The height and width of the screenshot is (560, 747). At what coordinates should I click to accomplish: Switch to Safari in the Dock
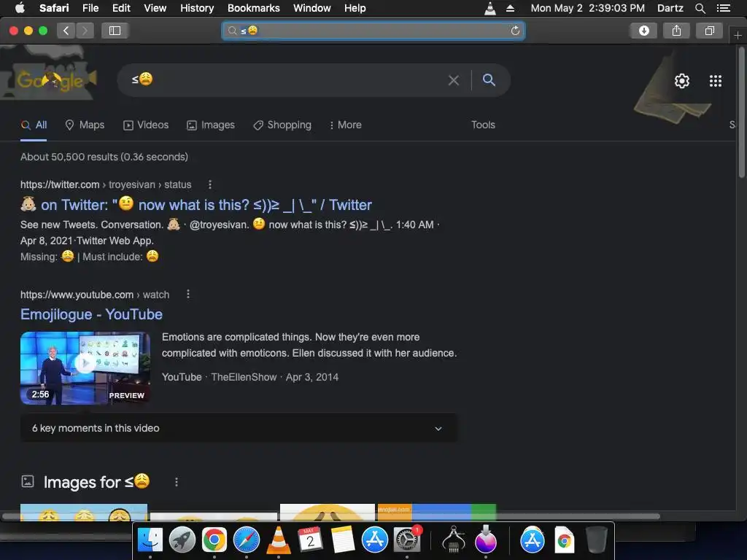pos(247,540)
